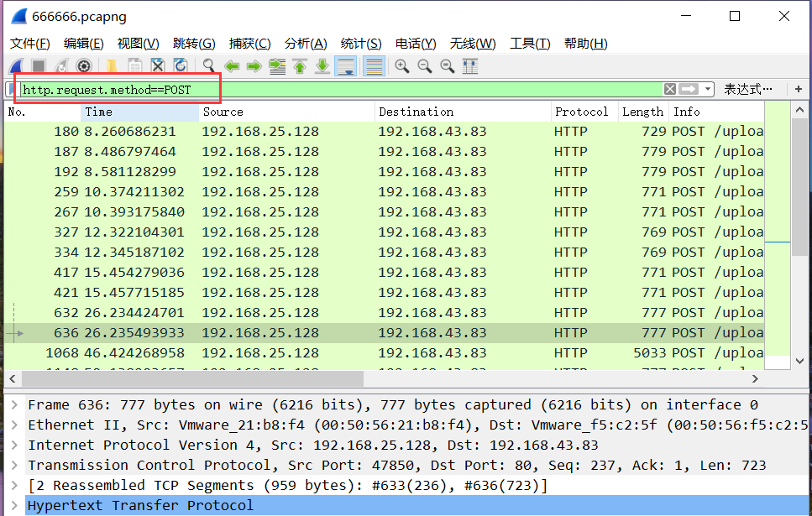Click the capture options gear icon
812x516 pixels.
pos(84,66)
